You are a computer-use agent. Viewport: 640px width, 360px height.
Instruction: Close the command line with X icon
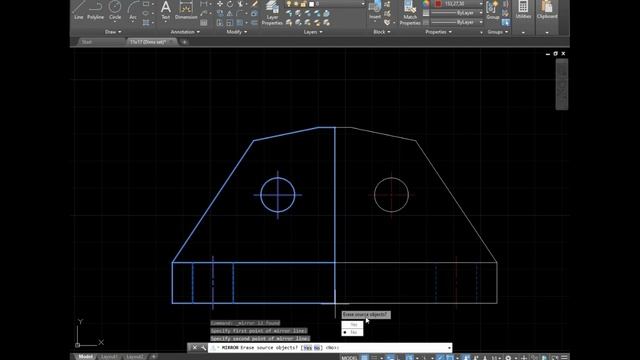coord(194,348)
